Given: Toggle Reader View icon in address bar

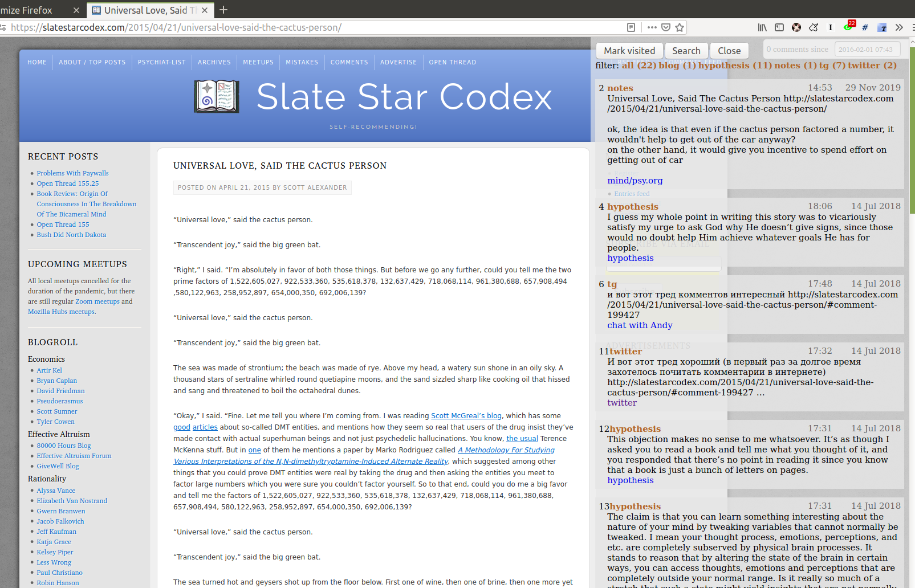Looking at the screenshot, I should pyautogui.click(x=631, y=27).
